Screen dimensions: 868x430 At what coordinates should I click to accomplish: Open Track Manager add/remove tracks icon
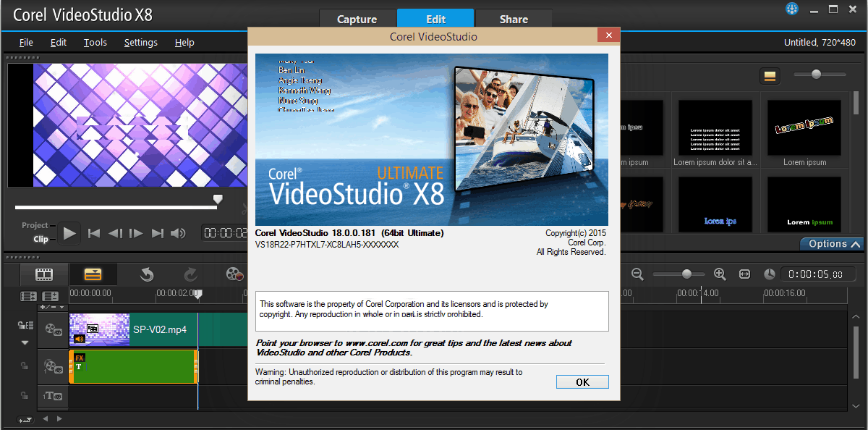(x=51, y=296)
